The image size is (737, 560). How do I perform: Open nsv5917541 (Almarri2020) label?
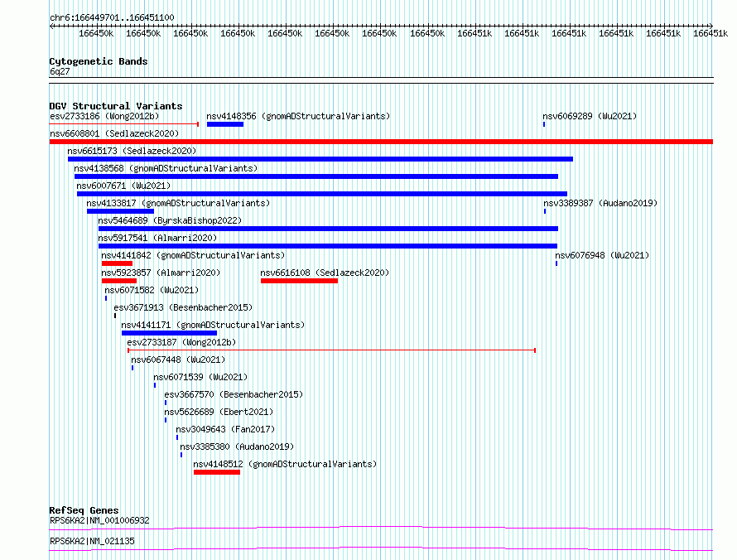point(157,238)
